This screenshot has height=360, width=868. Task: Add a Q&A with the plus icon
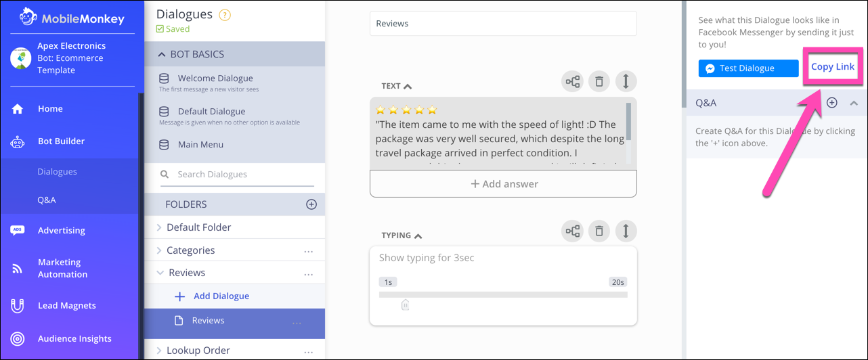pyautogui.click(x=832, y=103)
